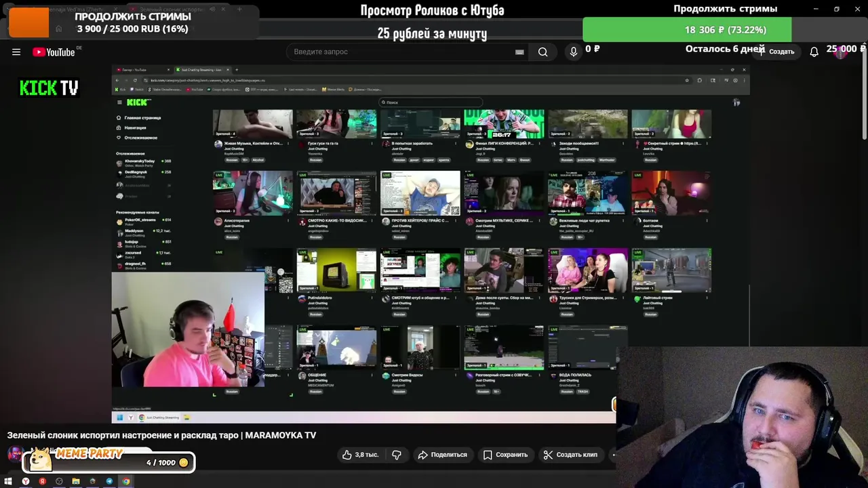The image size is (868, 488).
Task: Open three-dot options for 'Болтаем' card
Action: 707,221
